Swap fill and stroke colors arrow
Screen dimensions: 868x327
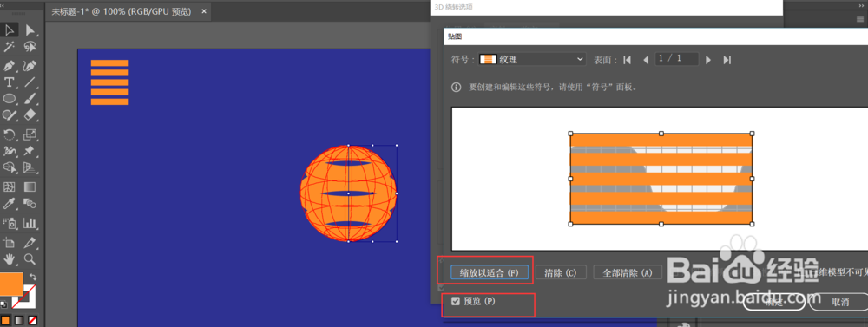pos(33,276)
